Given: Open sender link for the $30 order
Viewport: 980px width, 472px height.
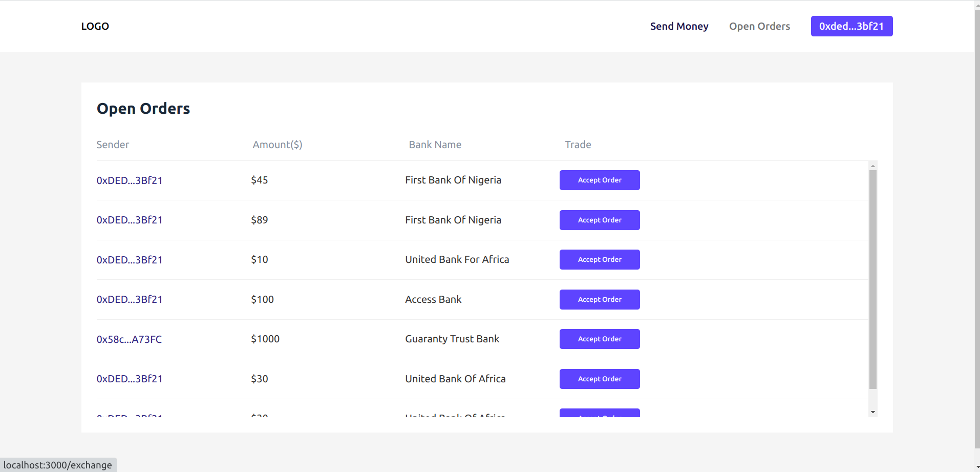Looking at the screenshot, I should 130,379.
